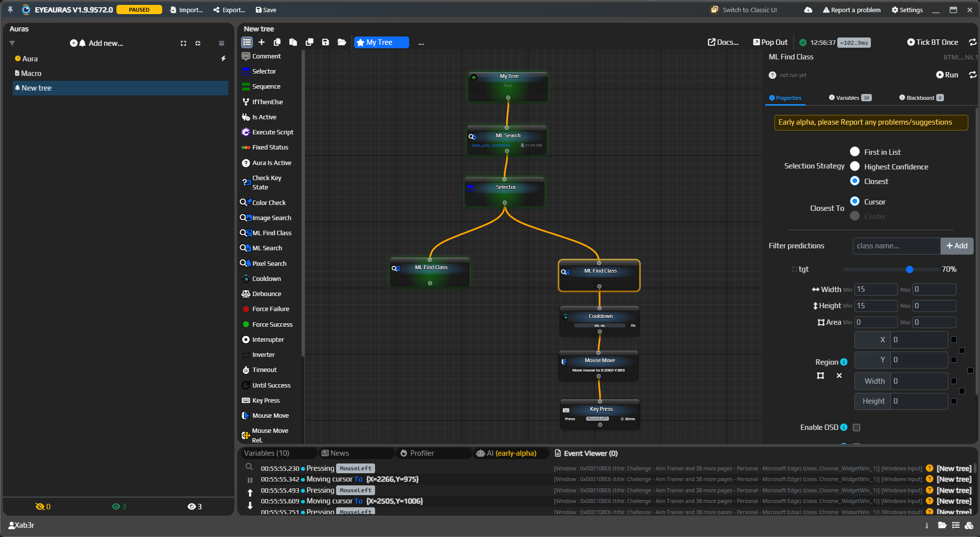Image resolution: width=980 pixels, height=537 pixels.
Task: Select Cursor for Closest To
Action: coord(855,202)
